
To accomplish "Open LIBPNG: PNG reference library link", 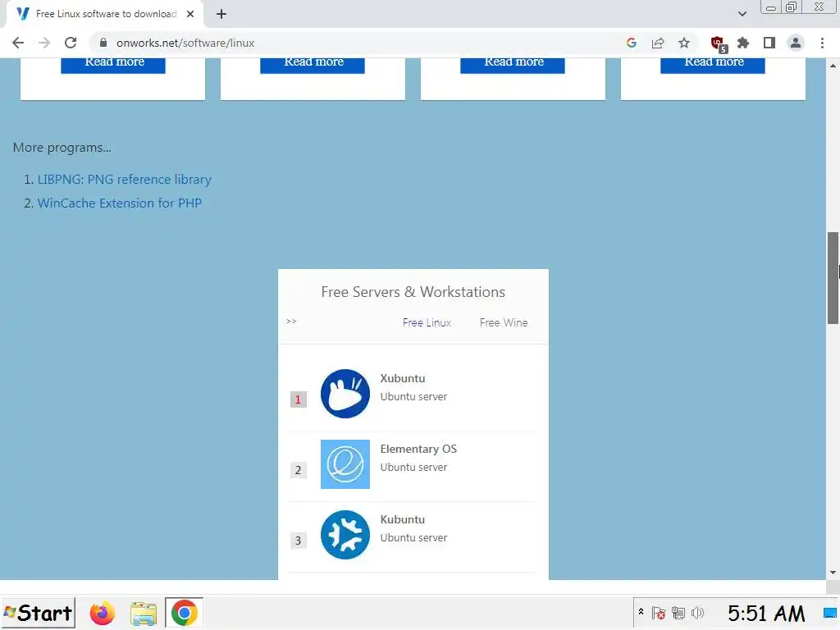I will click(x=125, y=180).
